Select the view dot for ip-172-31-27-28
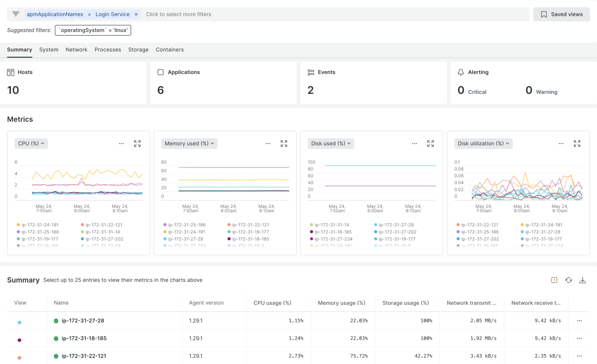This screenshot has width=597, height=364. [x=19, y=322]
